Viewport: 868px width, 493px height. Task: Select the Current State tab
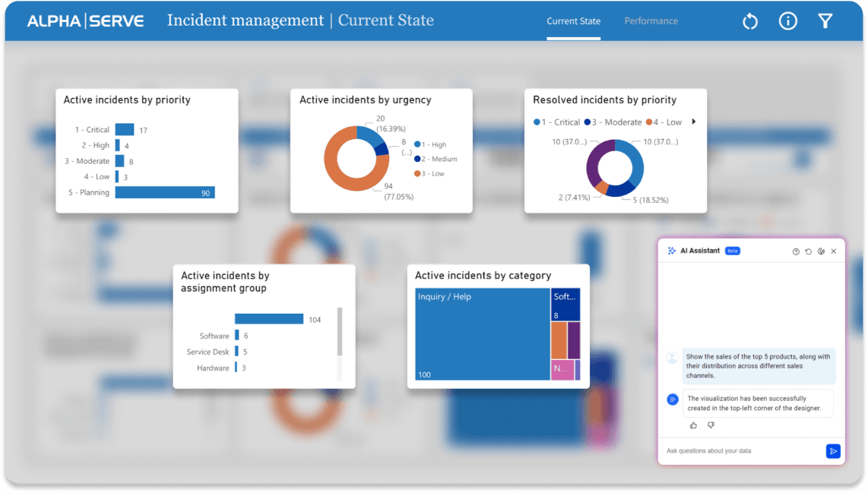pos(573,21)
